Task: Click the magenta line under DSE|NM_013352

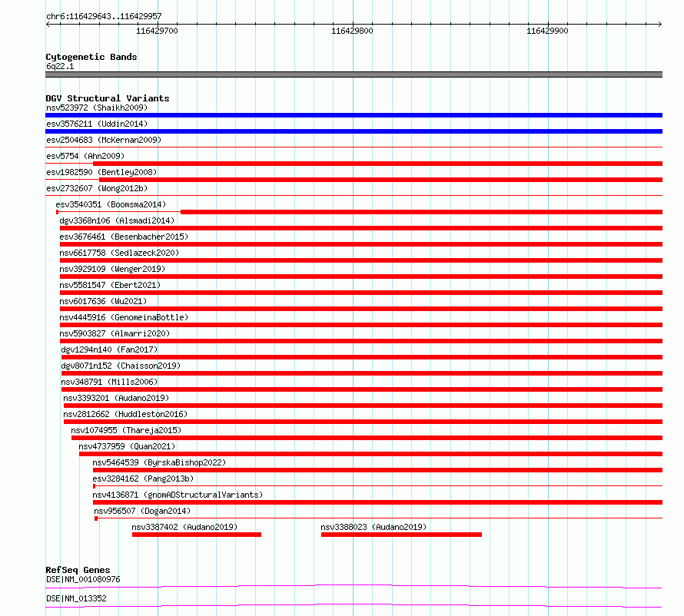Action: click(x=354, y=605)
